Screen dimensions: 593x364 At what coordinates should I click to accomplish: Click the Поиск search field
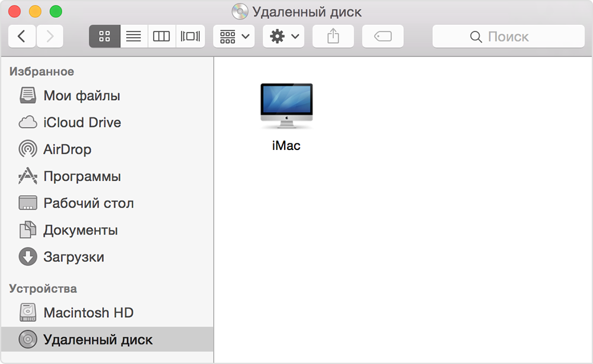pos(508,36)
